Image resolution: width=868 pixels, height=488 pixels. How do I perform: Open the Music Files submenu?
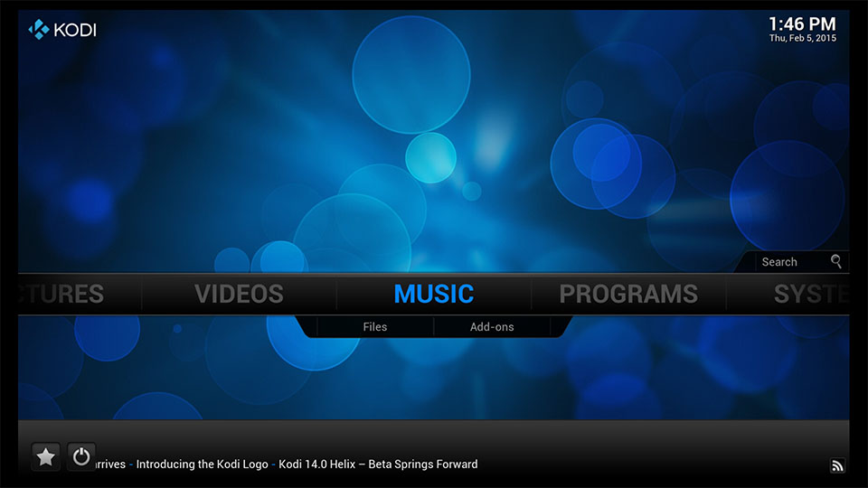coord(375,326)
